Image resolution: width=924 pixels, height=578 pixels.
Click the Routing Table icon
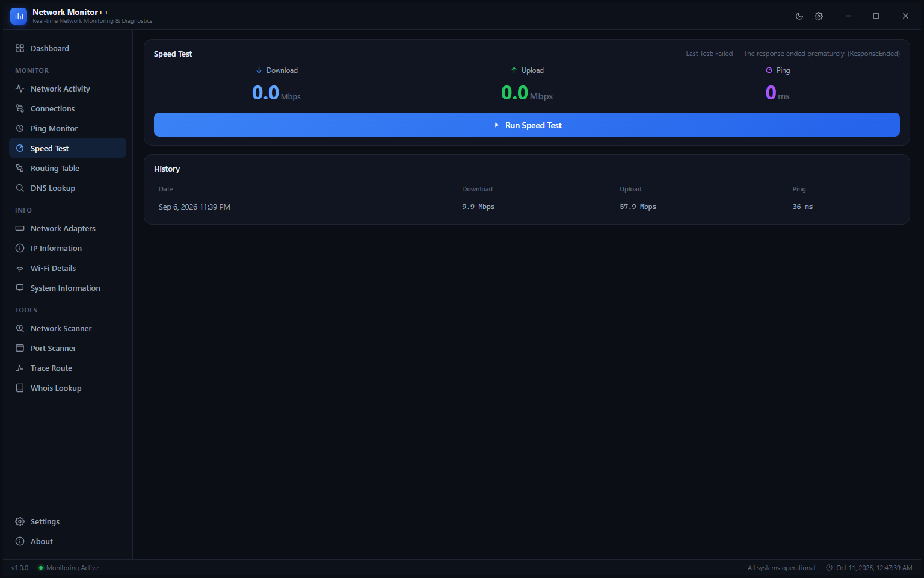click(20, 168)
